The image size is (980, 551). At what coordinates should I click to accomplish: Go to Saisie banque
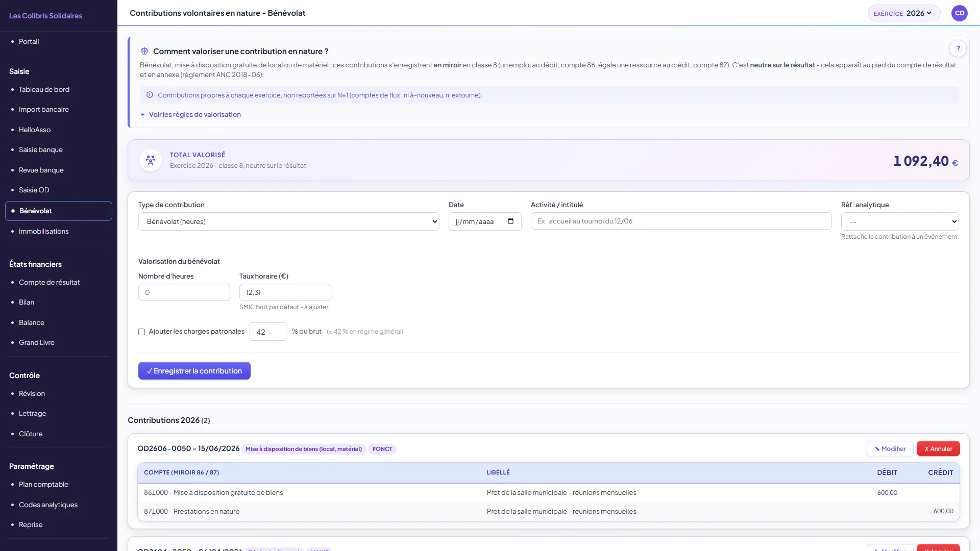coord(41,149)
